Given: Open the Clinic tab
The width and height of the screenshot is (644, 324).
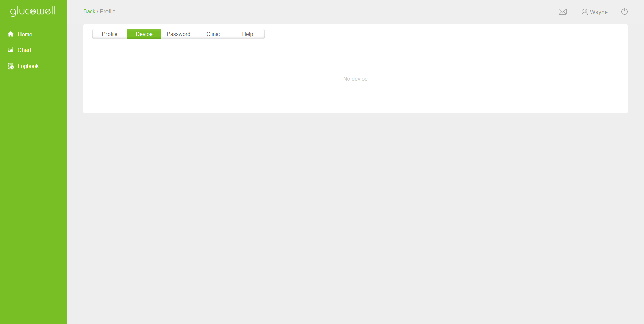Looking at the screenshot, I should coord(213,34).
